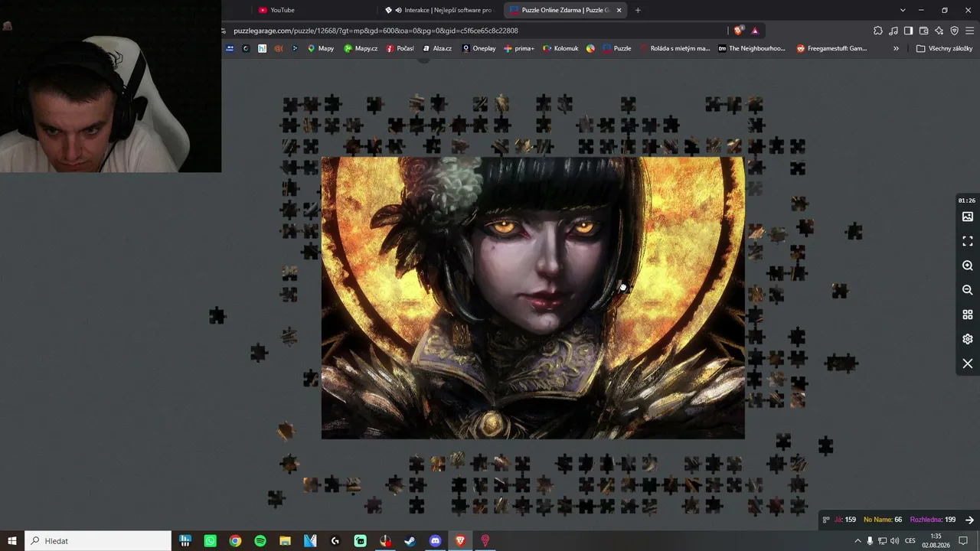Click the puzzle timer 01:26
The width and height of the screenshot is (980, 551).
[967, 201]
